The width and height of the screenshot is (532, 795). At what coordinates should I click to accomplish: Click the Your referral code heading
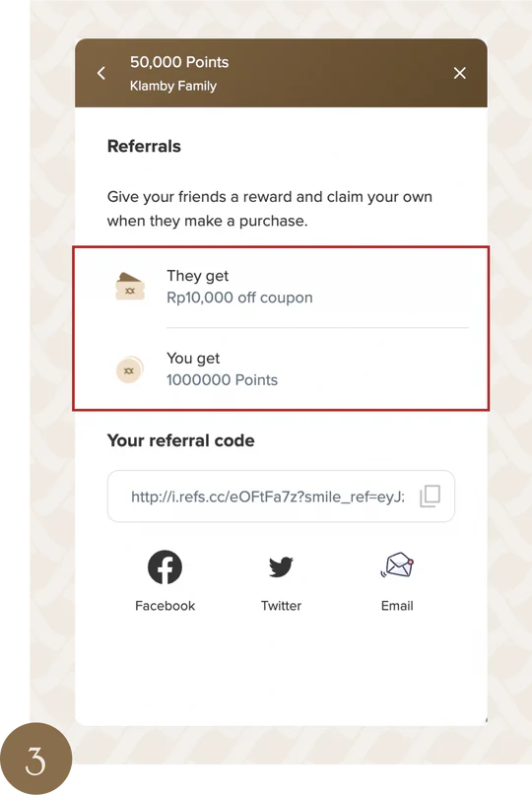coord(180,440)
